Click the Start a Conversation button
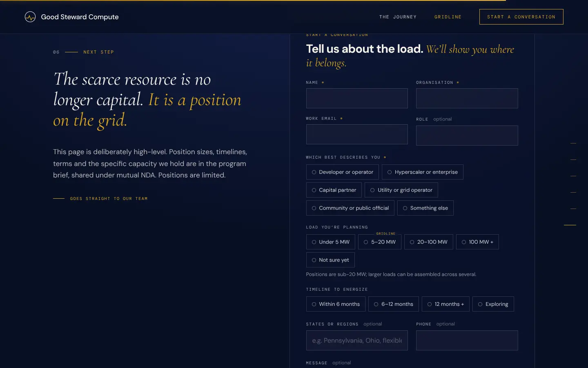This screenshot has width=588, height=368. coord(521,17)
